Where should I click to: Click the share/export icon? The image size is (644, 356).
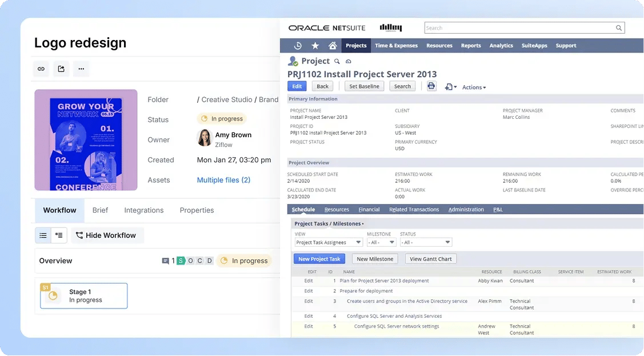pos(61,69)
